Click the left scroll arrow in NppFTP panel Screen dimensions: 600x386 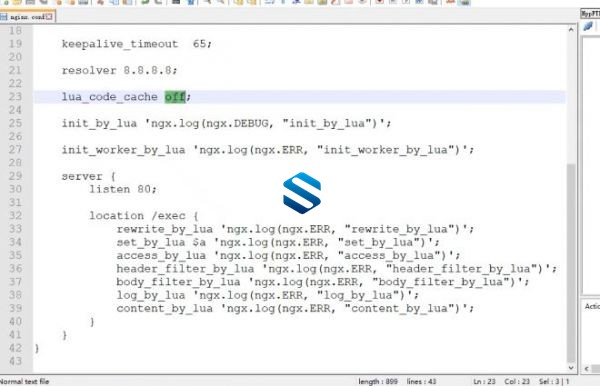click(x=586, y=369)
